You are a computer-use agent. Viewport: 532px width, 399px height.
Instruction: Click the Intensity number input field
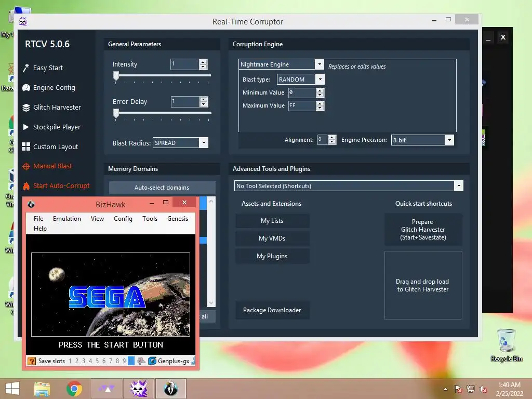pos(185,64)
